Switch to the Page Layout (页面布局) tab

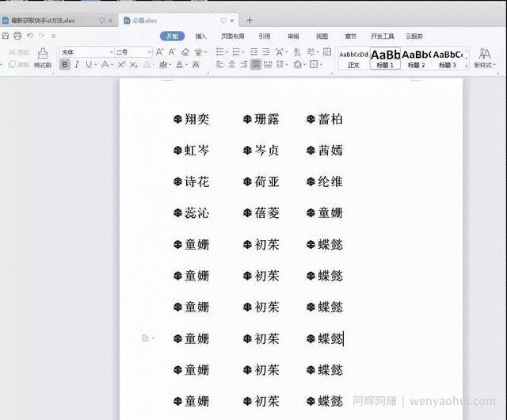coord(232,36)
